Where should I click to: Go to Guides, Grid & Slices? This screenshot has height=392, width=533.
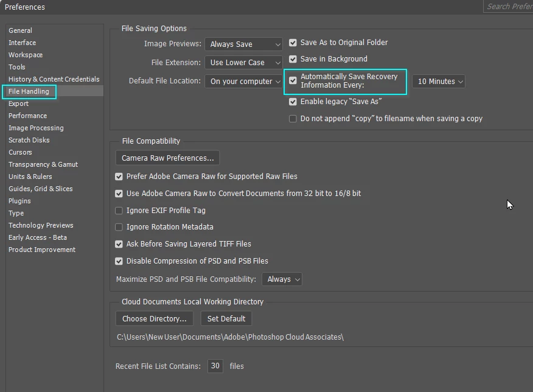[41, 189]
